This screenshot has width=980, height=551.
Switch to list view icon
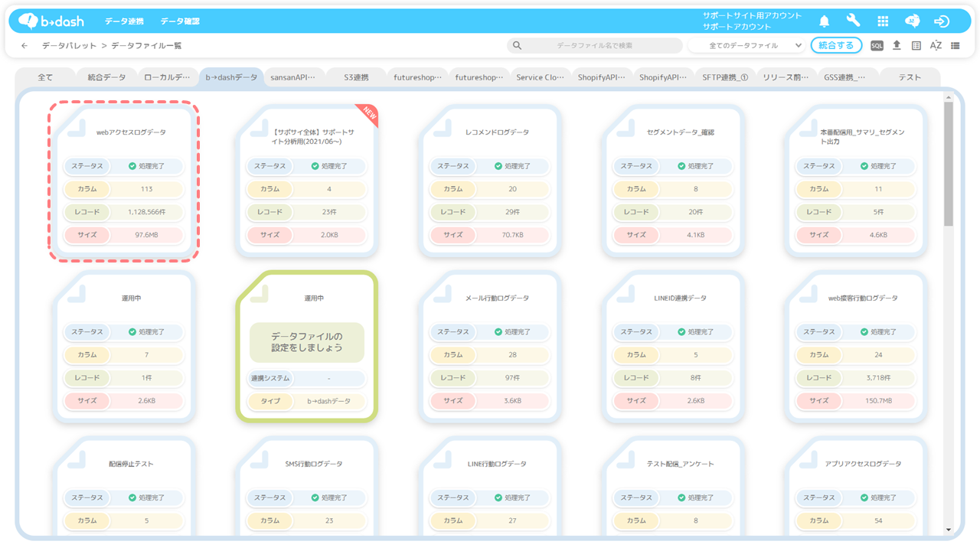click(x=955, y=46)
